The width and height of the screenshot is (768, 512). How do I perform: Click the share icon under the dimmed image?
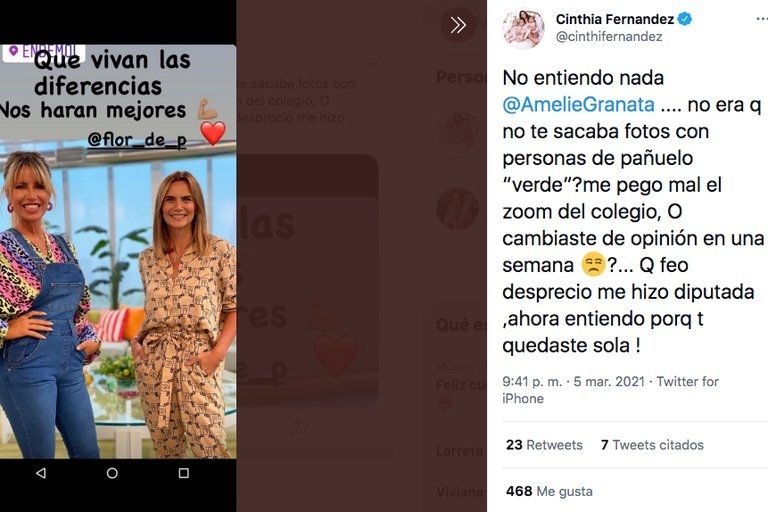tap(298, 427)
